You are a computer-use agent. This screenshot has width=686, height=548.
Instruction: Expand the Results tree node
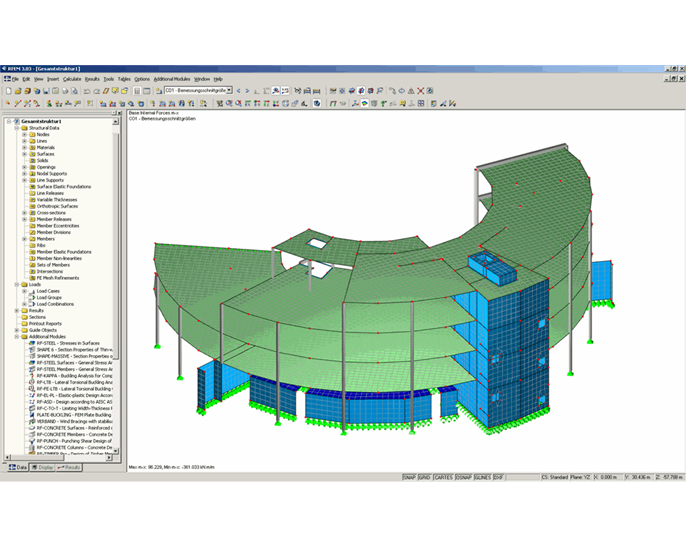coord(17,311)
